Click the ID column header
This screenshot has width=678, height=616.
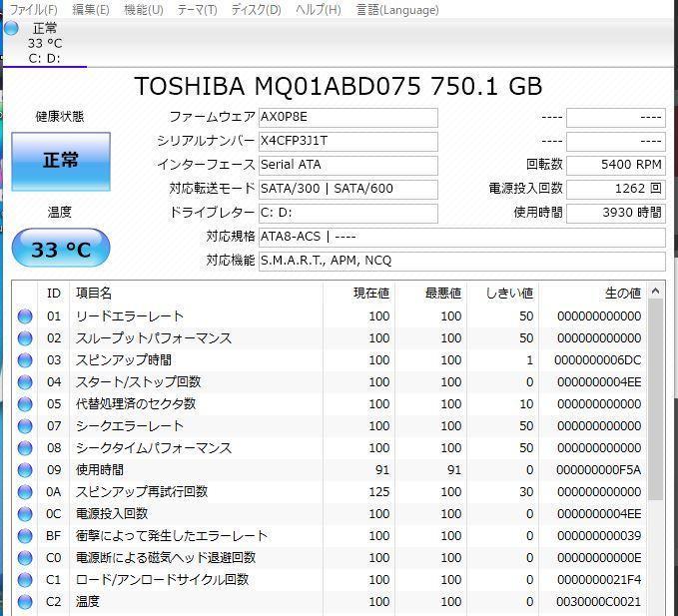tap(54, 294)
